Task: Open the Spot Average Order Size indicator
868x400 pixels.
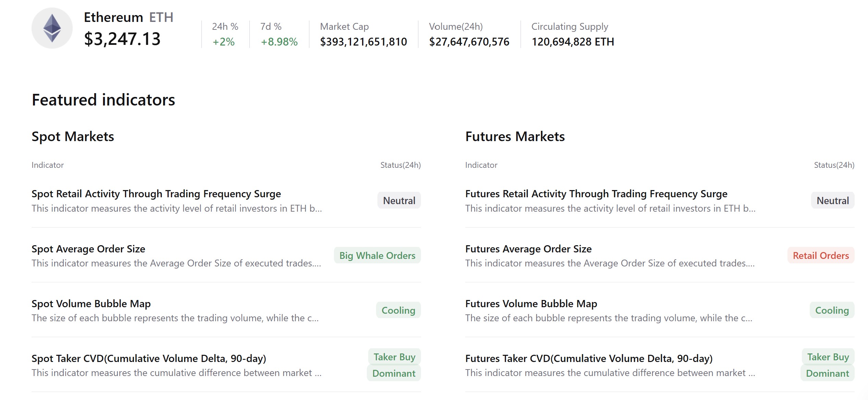Action: [88, 249]
